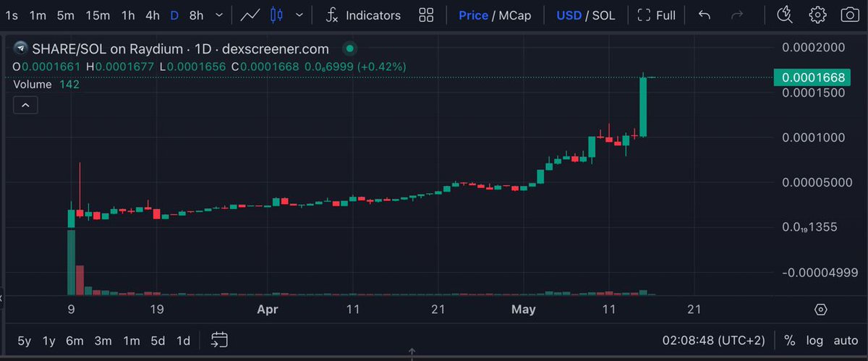Image resolution: width=868 pixels, height=361 pixels.
Task: Enter Full screen mode
Action: tap(656, 15)
